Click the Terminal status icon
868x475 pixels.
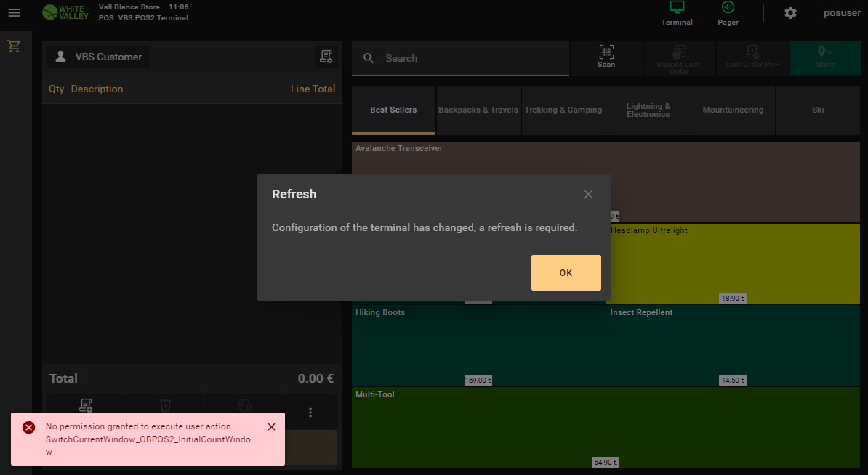tap(677, 13)
